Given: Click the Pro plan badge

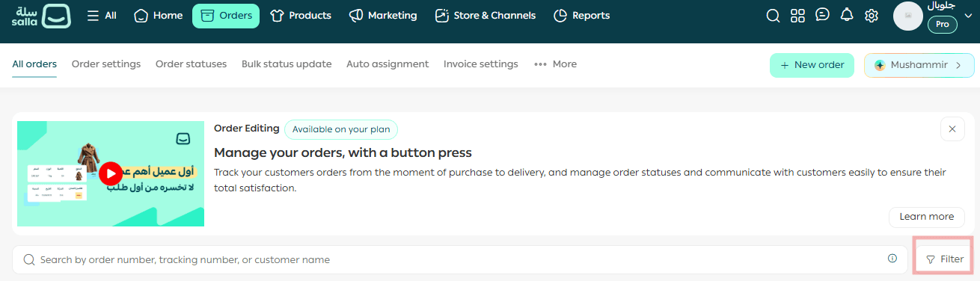Looking at the screenshot, I should [x=943, y=25].
